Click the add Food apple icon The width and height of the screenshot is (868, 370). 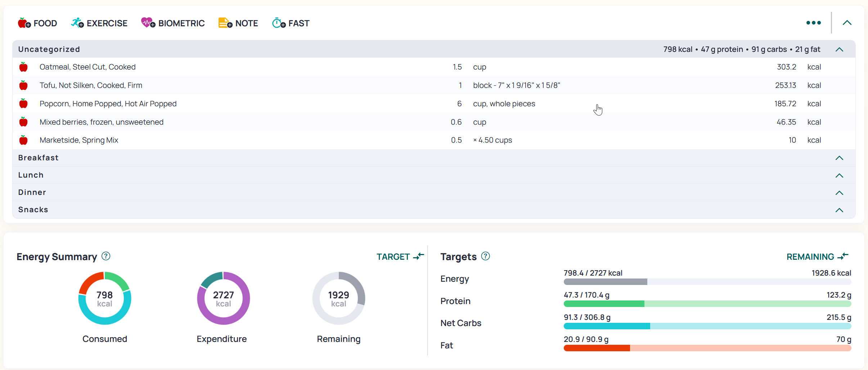[x=24, y=23]
